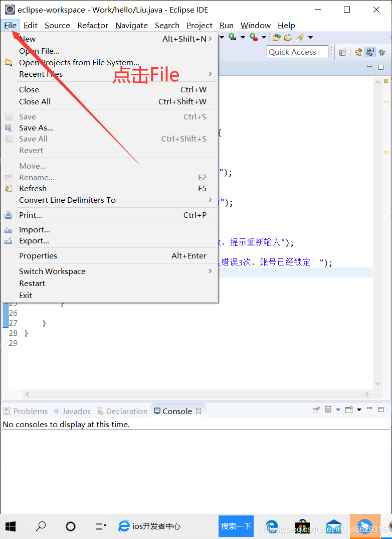Viewport: 392px width, 539px height.
Task: Click the editor scroll-down arrow
Action: click(377, 383)
